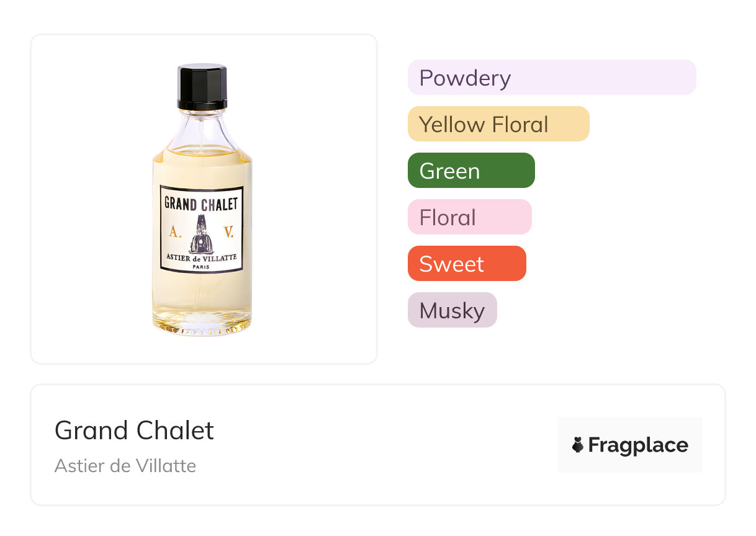This screenshot has height=536, width=756.
Task: Click the Fragplace wordmark text
Action: tap(638, 445)
